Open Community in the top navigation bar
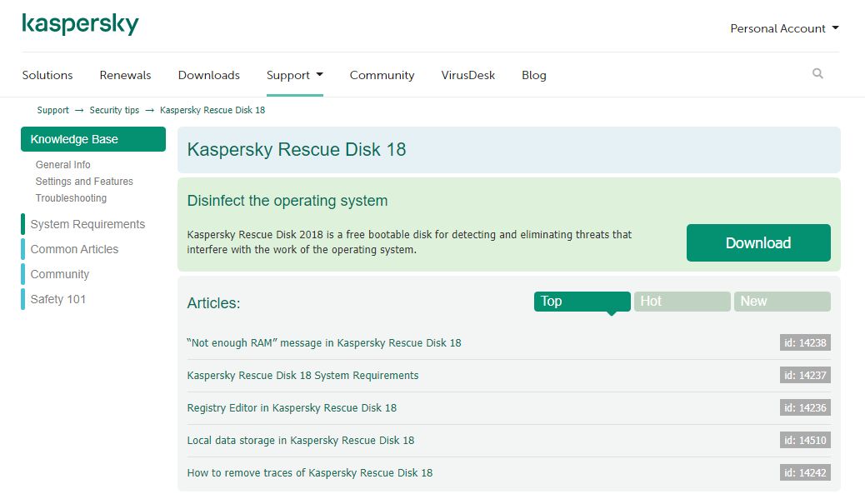This screenshot has width=865, height=504. pos(382,75)
